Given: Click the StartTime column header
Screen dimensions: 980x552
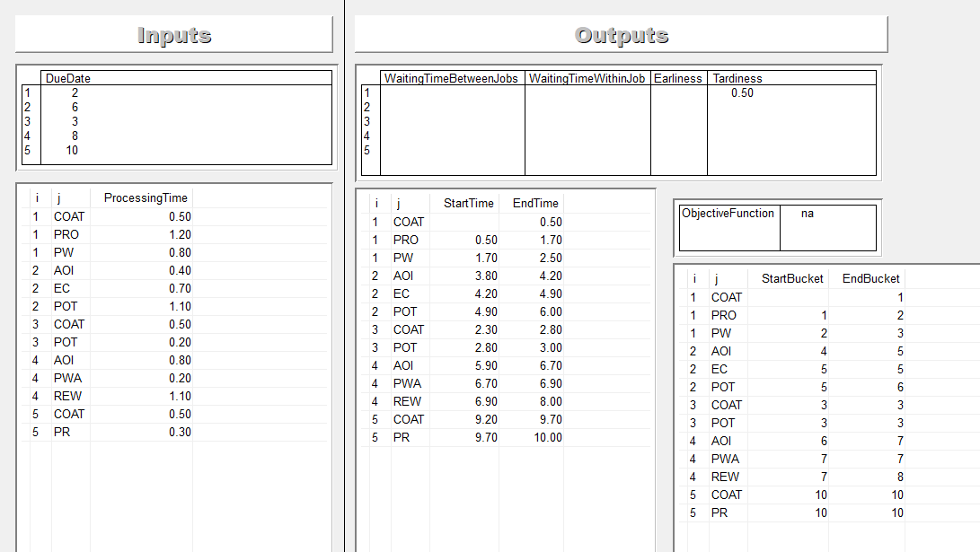Looking at the screenshot, I should tap(469, 204).
